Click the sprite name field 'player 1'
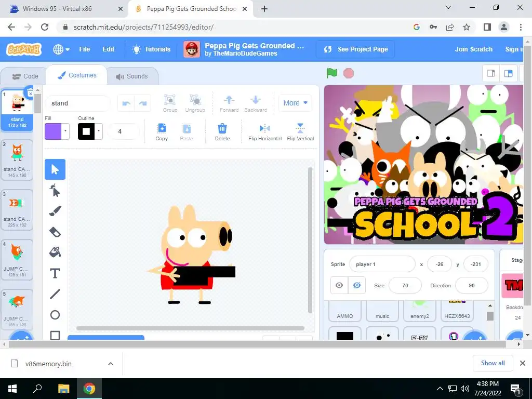 [382, 264]
